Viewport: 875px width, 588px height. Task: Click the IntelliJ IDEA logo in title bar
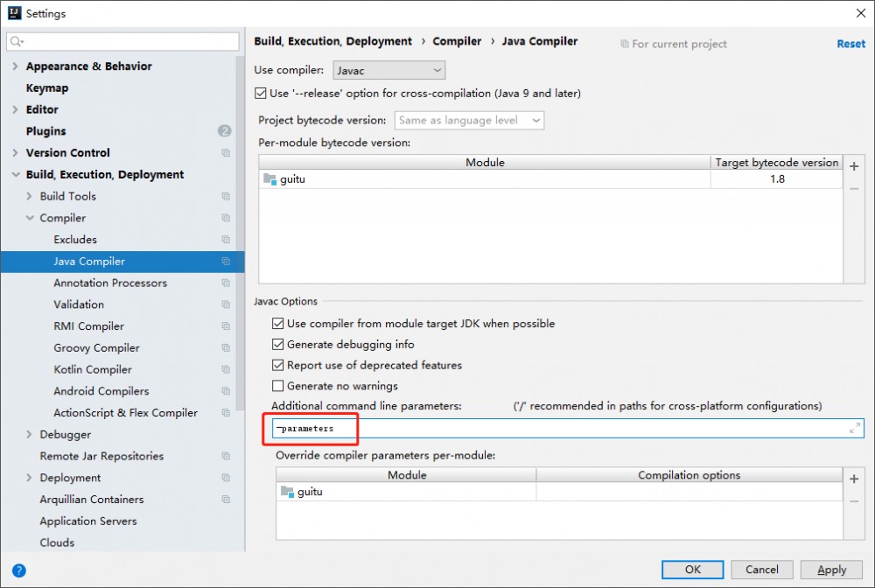point(14,13)
